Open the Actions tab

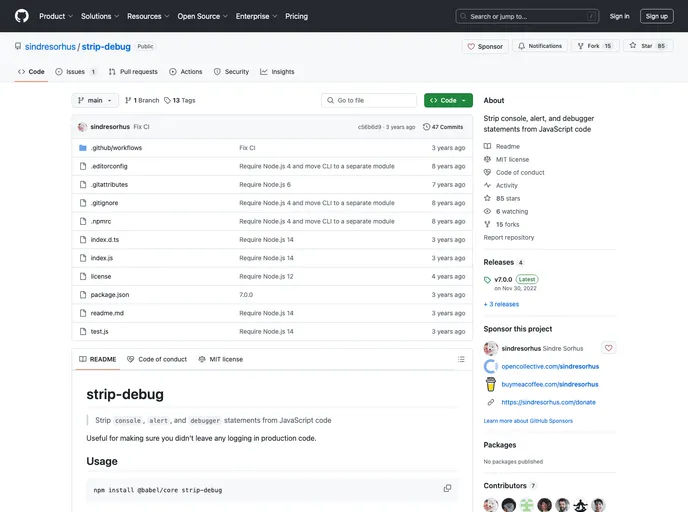[186, 72]
